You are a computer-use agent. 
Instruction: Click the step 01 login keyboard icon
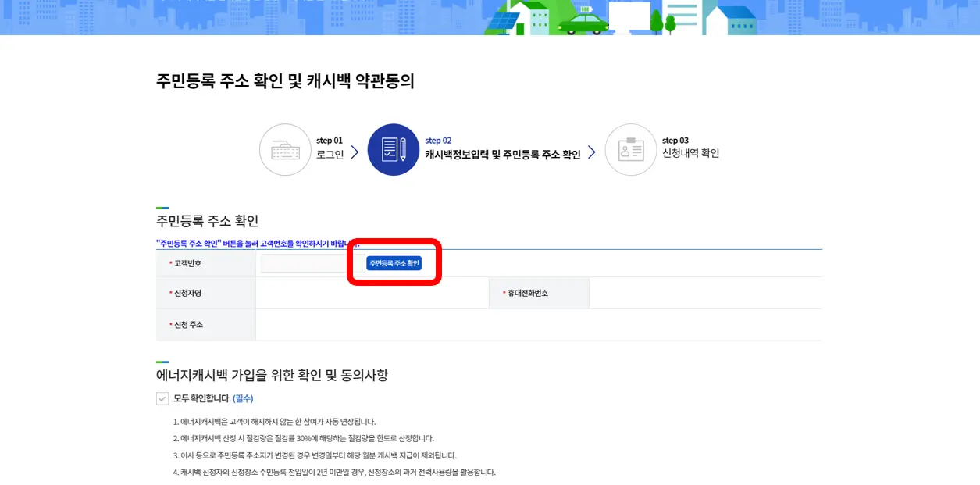click(x=284, y=149)
